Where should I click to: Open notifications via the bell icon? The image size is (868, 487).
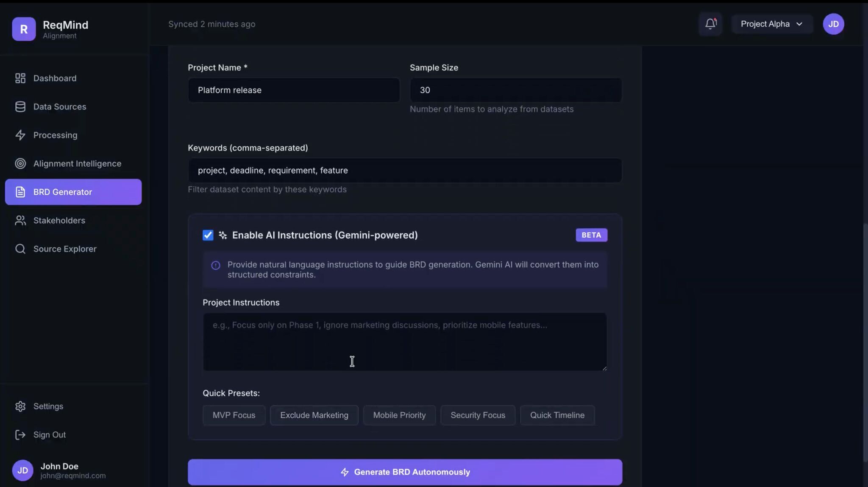coord(711,24)
